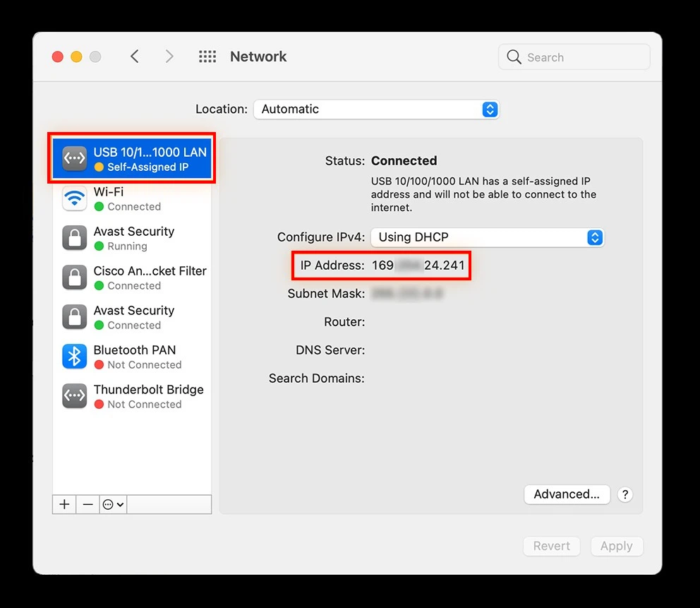Click green status dot under Wi-Fi
700x608 pixels.
click(x=99, y=206)
